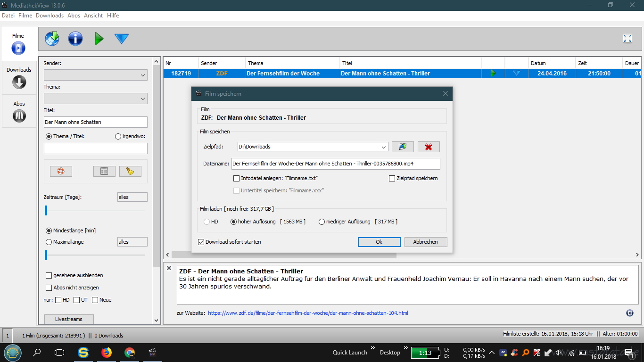Open the Sender dropdown filter

click(x=96, y=75)
